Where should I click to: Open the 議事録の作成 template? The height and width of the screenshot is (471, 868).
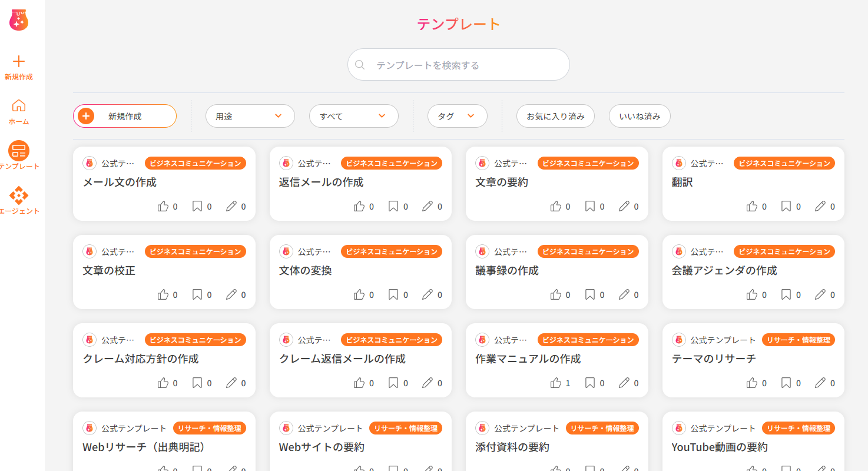(556, 272)
